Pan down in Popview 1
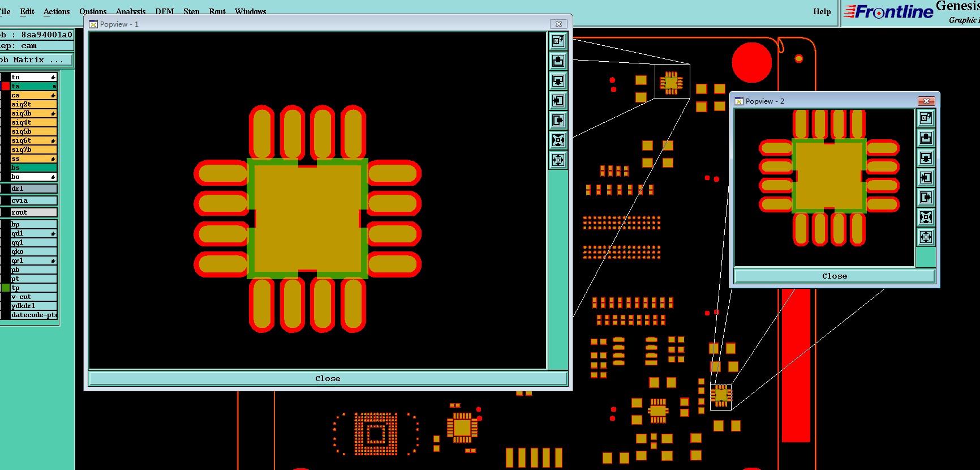Image resolution: width=980 pixels, height=470 pixels. (x=558, y=80)
